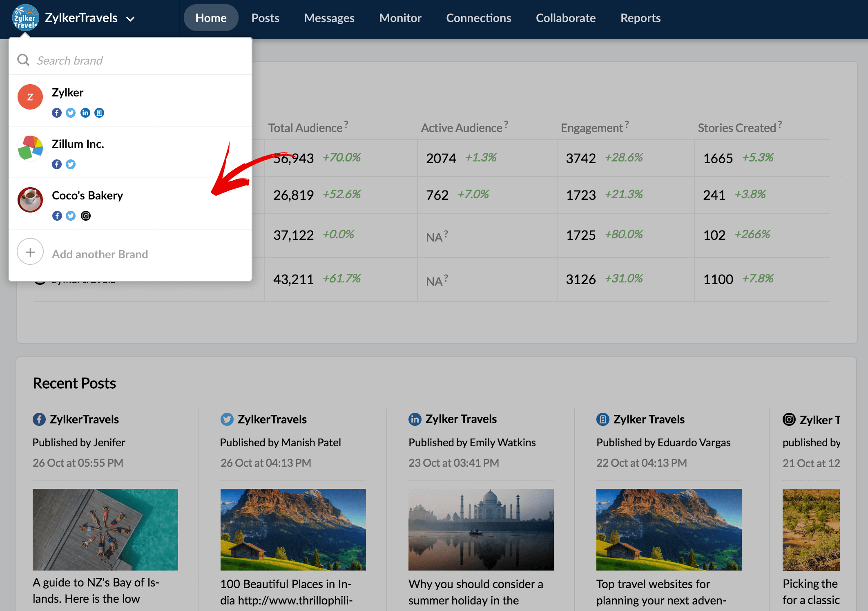The height and width of the screenshot is (611, 868).
Task: Expand the ZylkerTravels brand dropdown chevron
Action: coord(130,19)
